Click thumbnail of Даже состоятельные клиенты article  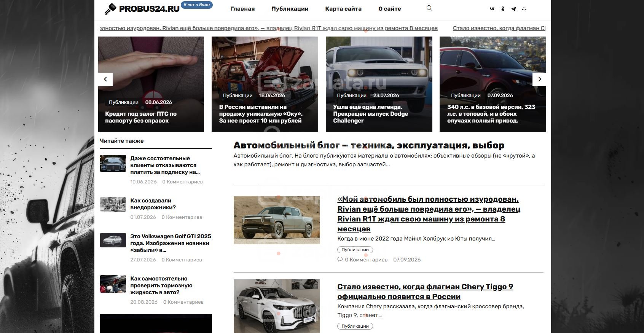(x=113, y=164)
